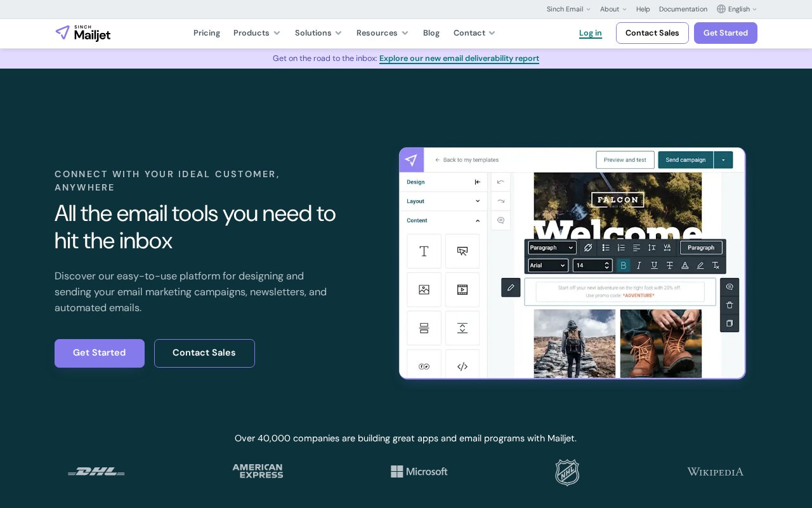Open the Contact dropdown menu
The image size is (812, 508).
coord(475,33)
